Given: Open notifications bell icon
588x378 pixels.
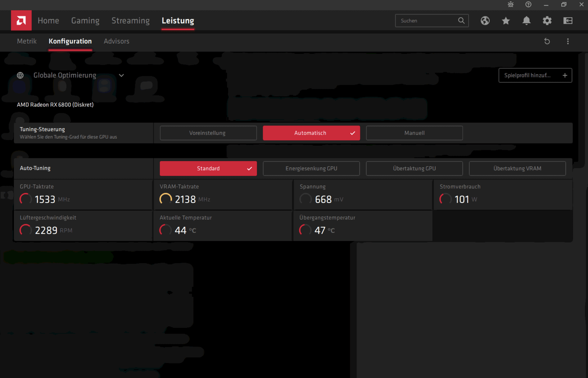Looking at the screenshot, I should pyautogui.click(x=526, y=21).
